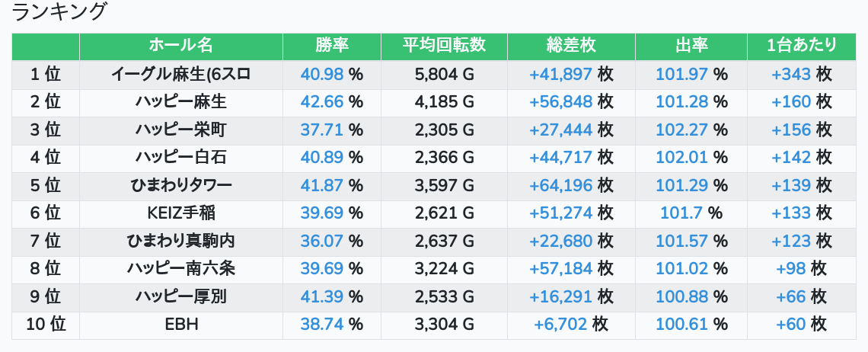Click ハッピー厚別's 100.88 payout rate
Image resolution: width=868 pixels, height=352 pixels.
681,297
